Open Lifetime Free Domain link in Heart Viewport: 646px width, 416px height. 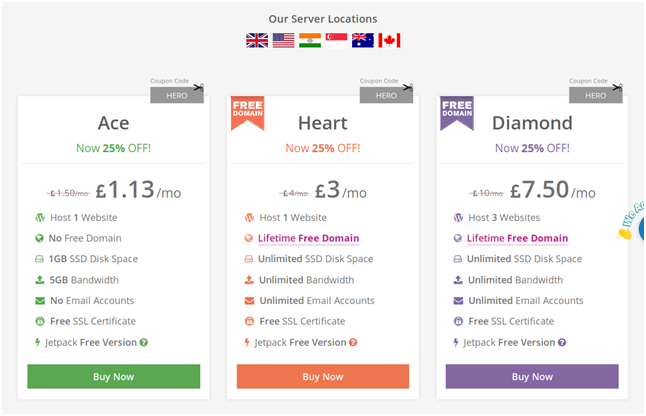(x=309, y=238)
